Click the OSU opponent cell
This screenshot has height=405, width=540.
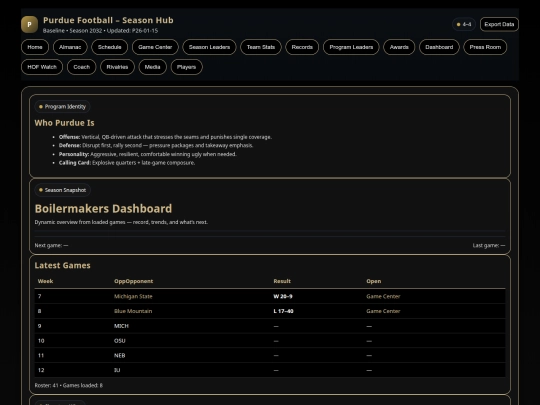(x=120, y=341)
